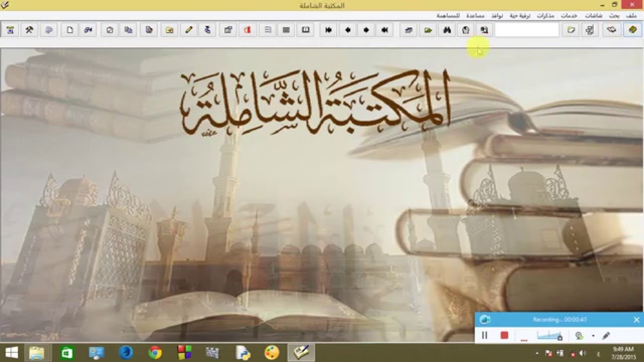The image size is (644, 362).
Task: Click the black arrow pointing to bar
Action: point(385,30)
